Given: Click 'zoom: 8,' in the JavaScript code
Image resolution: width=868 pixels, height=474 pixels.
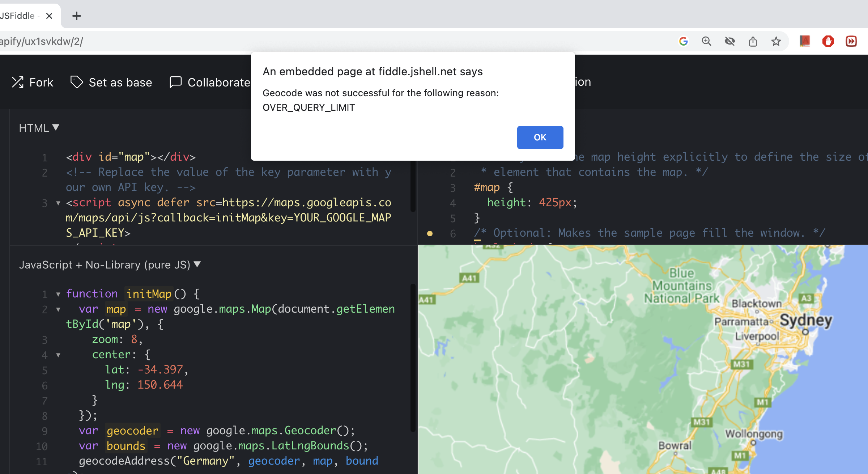Looking at the screenshot, I should tap(117, 339).
